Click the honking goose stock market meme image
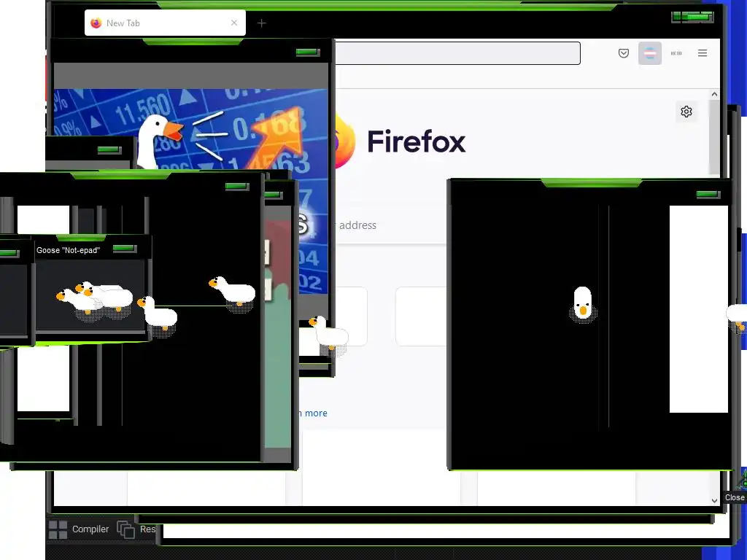747x560 pixels. 190,130
